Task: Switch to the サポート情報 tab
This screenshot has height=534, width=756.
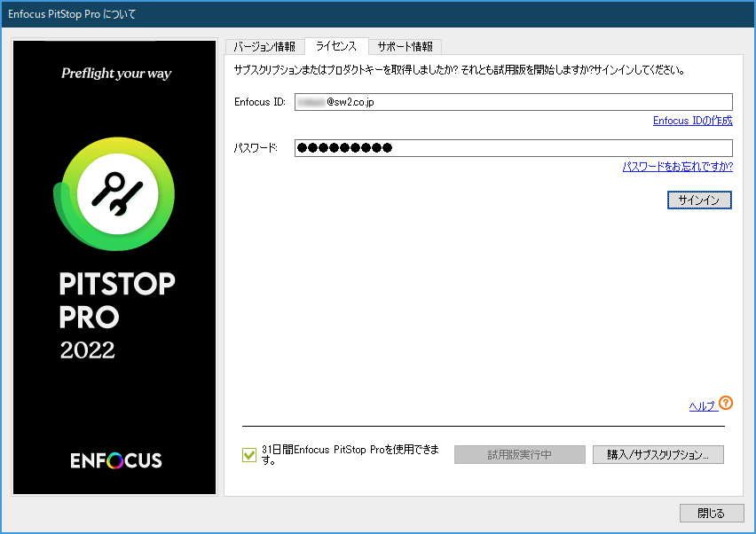Action: pyautogui.click(x=405, y=47)
